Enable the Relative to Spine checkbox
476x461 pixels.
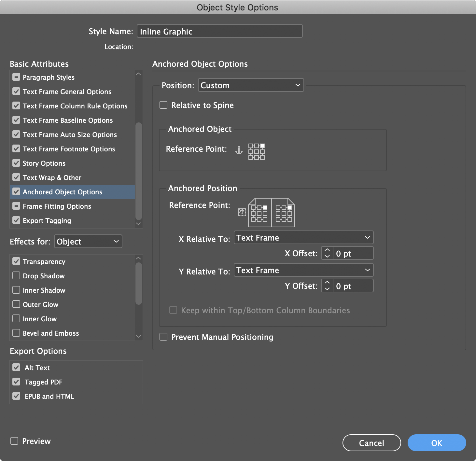tap(163, 105)
